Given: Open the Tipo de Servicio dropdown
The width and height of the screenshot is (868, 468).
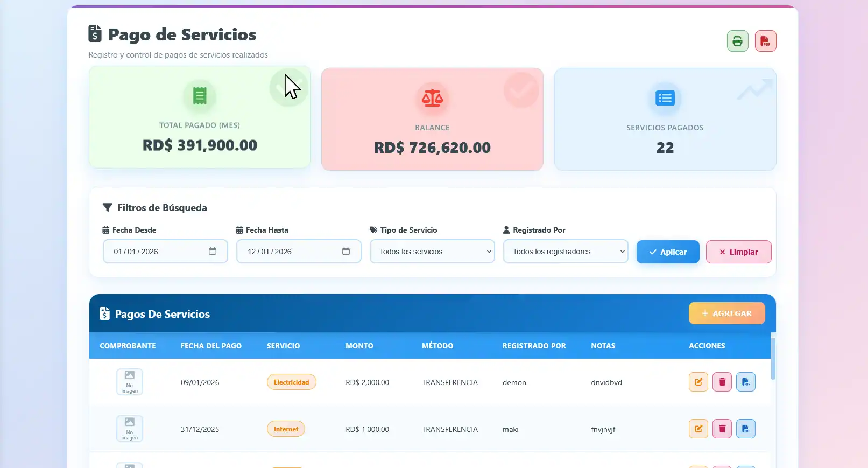Looking at the screenshot, I should [x=432, y=252].
